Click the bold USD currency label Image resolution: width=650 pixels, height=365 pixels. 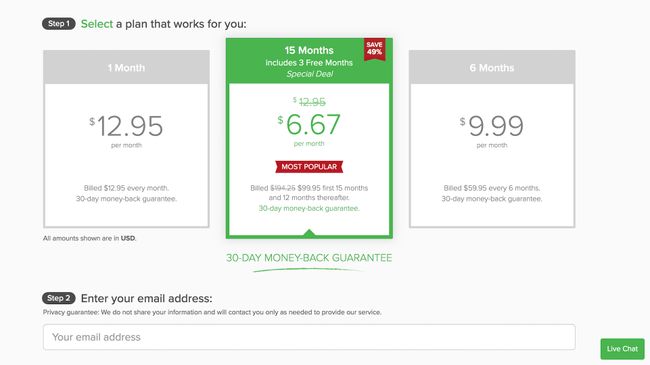[128, 238]
